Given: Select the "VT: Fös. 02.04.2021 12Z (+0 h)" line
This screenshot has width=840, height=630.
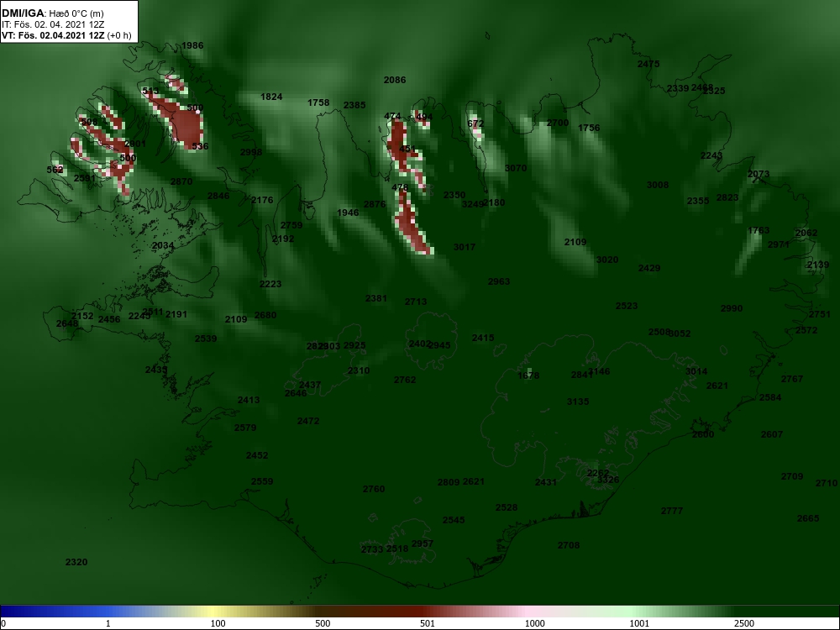Looking at the screenshot, I should (66, 36).
